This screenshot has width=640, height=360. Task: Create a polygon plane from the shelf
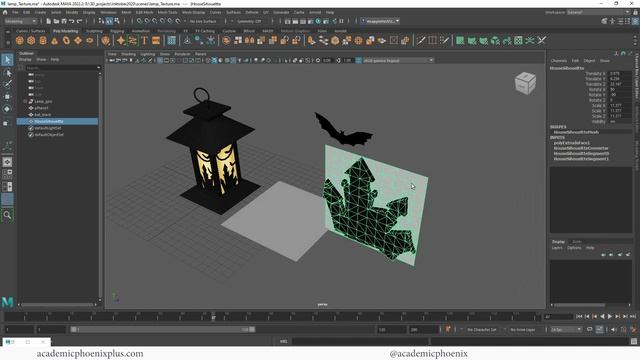(78, 40)
